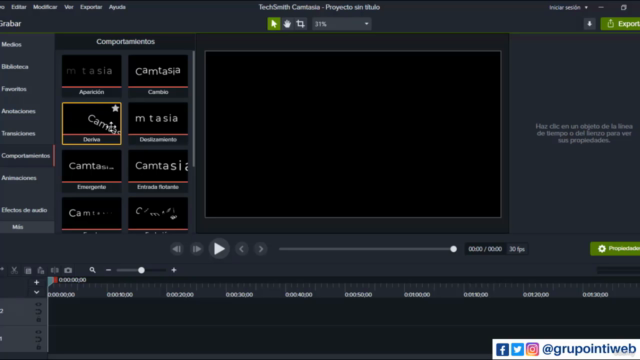
Task: Click the Comportamientos panel scrollbar
Action: [193, 109]
